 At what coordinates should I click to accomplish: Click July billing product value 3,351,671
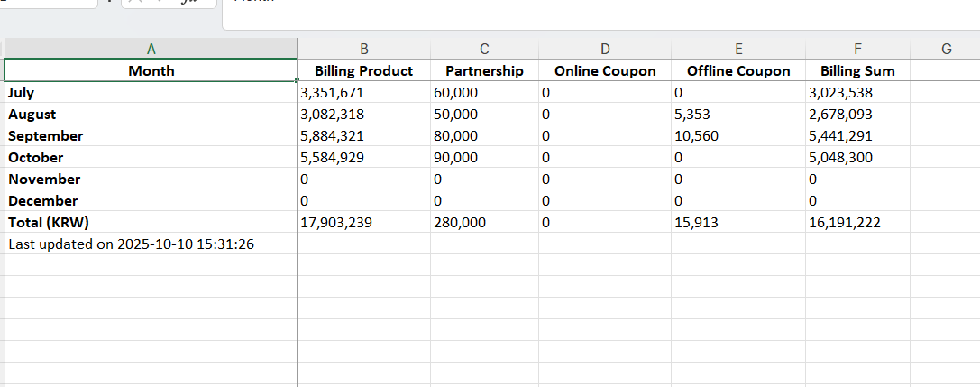pos(363,92)
